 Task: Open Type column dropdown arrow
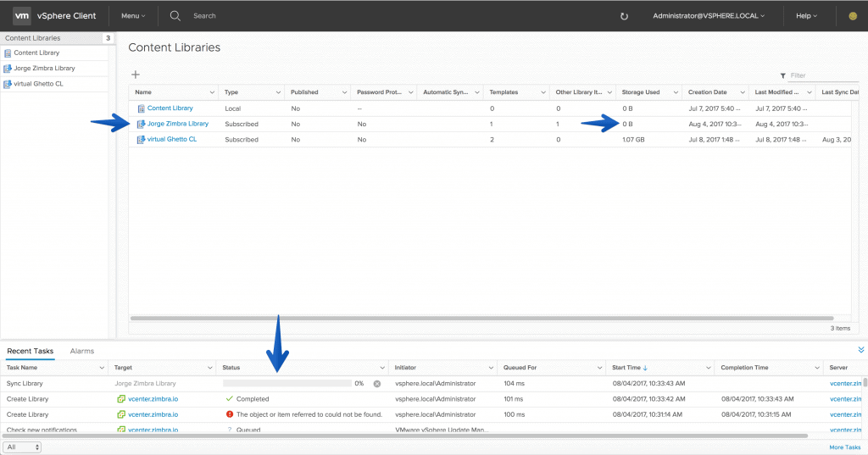pyautogui.click(x=278, y=92)
